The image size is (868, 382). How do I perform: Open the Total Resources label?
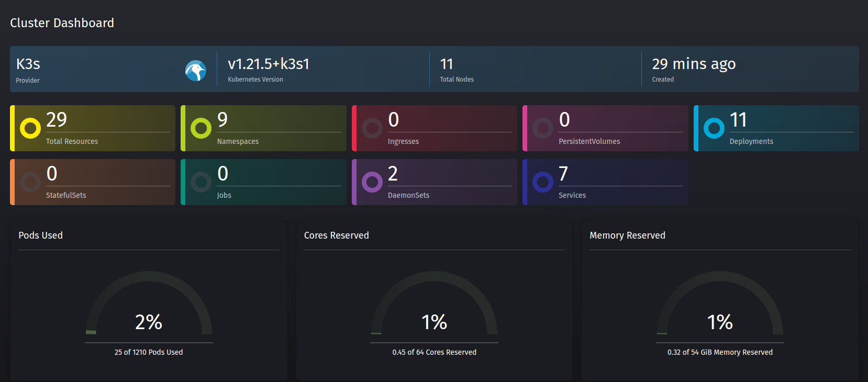click(72, 141)
